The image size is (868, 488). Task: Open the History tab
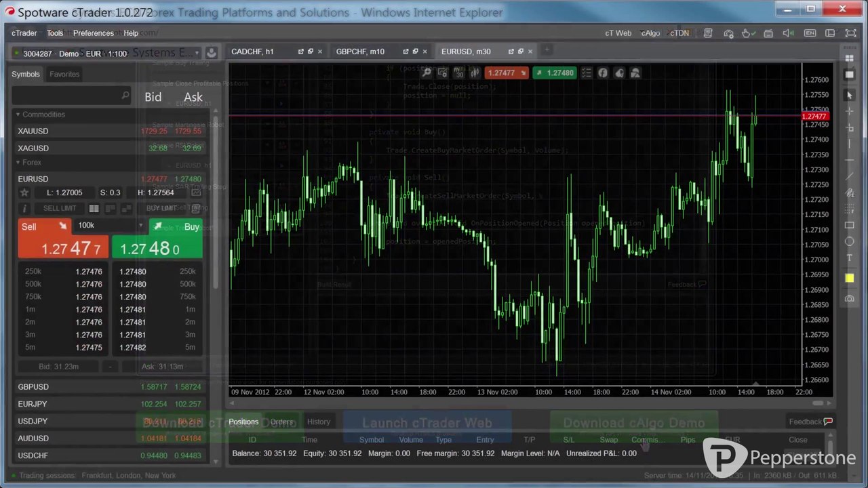coord(319,422)
